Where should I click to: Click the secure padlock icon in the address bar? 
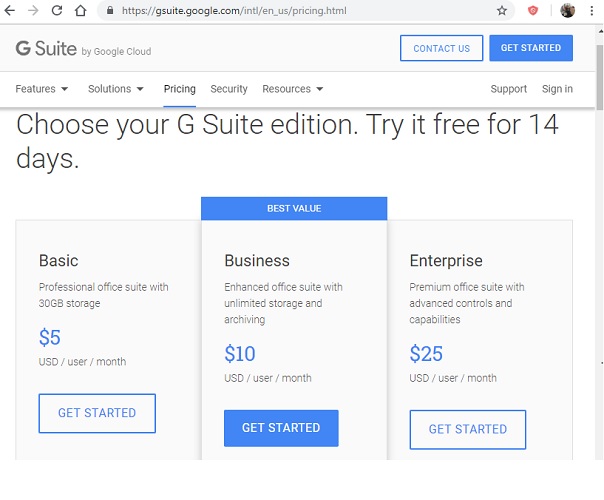coord(110,10)
